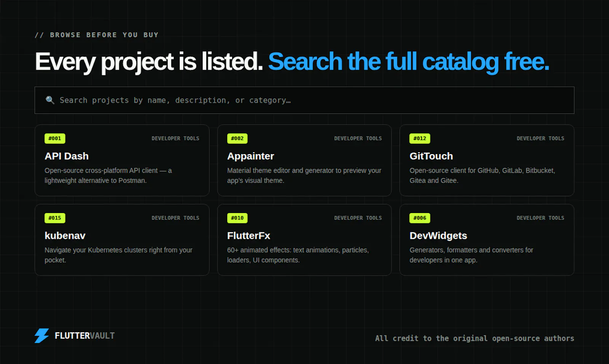Click the API Dash description about Postman
Screen dimensions: 609x364
[x=108, y=175]
